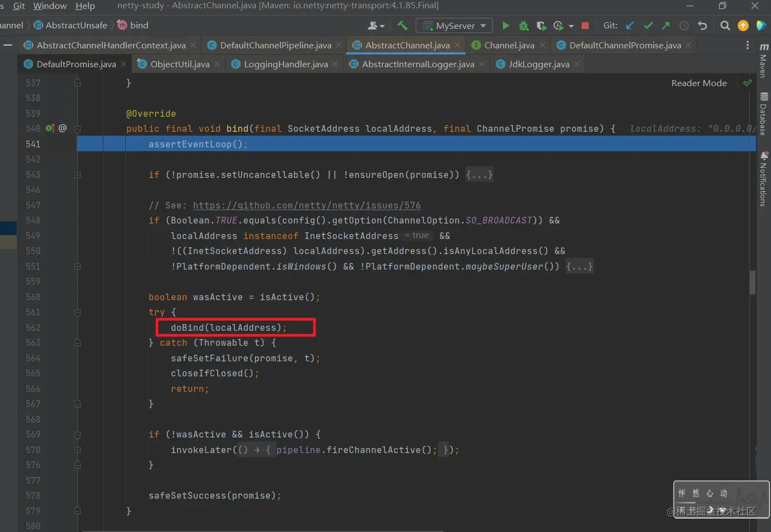Image resolution: width=771 pixels, height=532 pixels.
Task: Collapse the bind method at line 540
Action: pyautogui.click(x=77, y=129)
